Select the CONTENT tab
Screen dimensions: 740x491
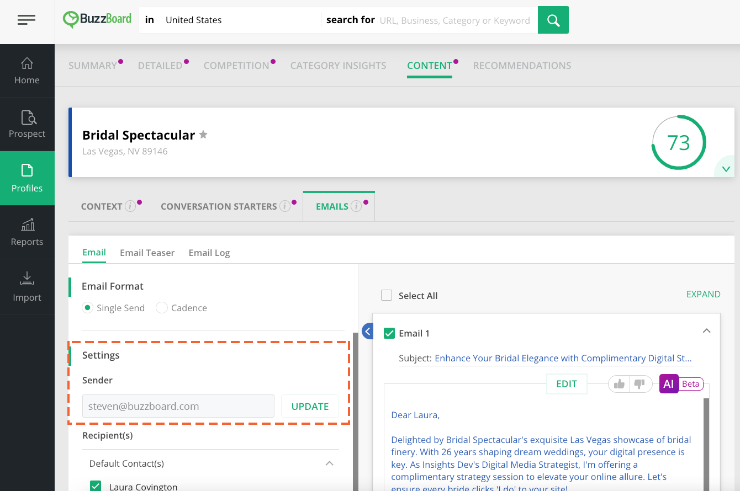tap(429, 66)
